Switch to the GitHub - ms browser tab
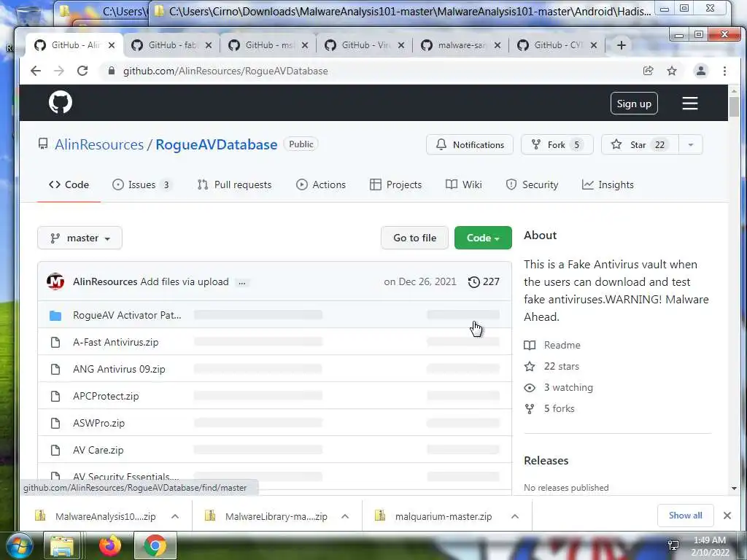 pyautogui.click(x=267, y=45)
